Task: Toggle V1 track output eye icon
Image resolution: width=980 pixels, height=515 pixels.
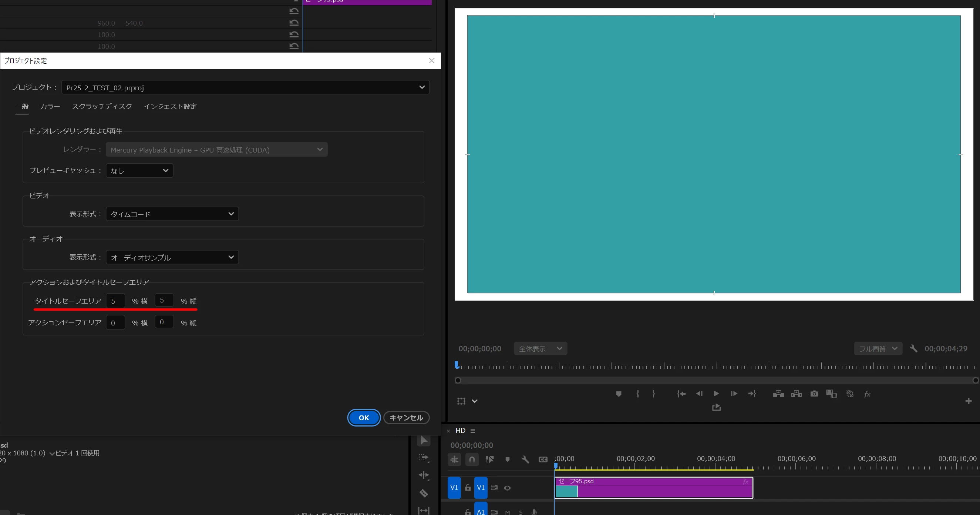Action: 507,488
